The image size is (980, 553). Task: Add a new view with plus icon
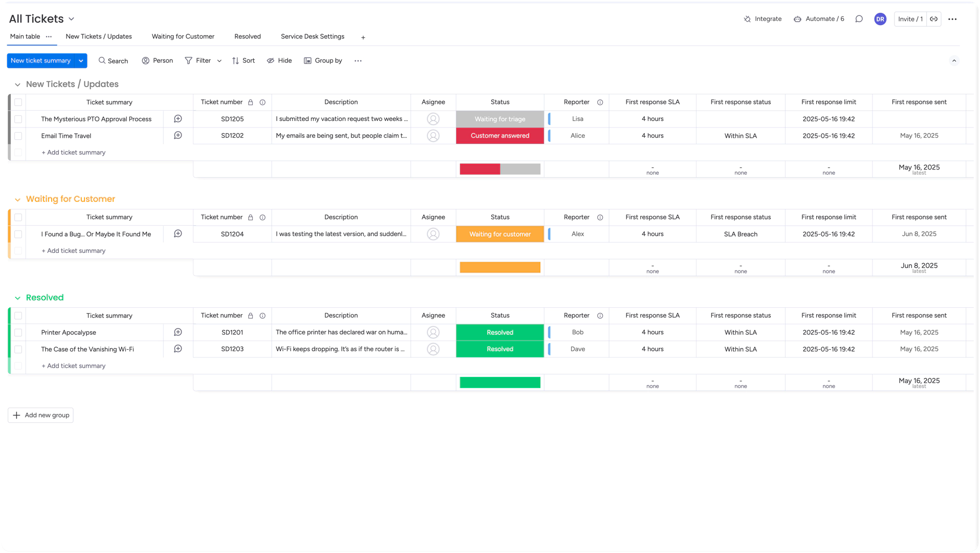click(363, 37)
